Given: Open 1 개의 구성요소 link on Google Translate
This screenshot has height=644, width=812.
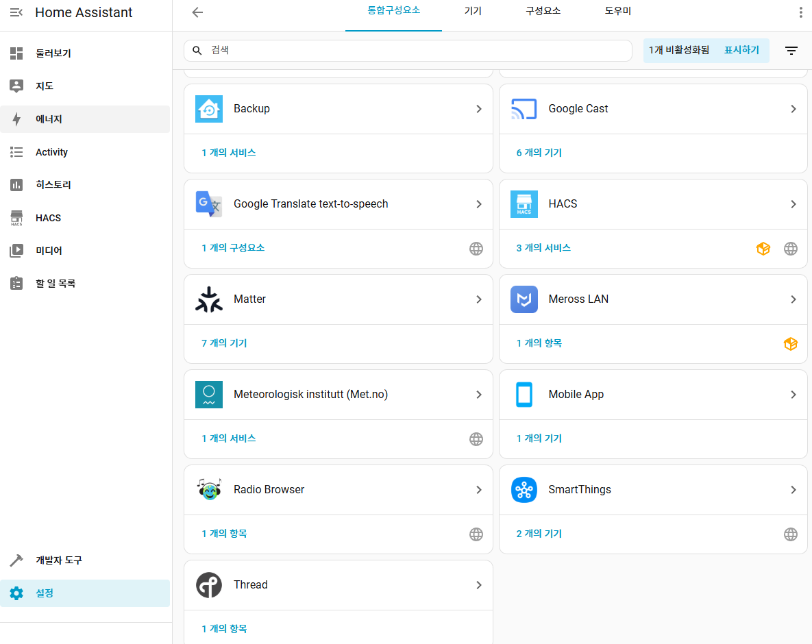Looking at the screenshot, I should pyautogui.click(x=233, y=248).
